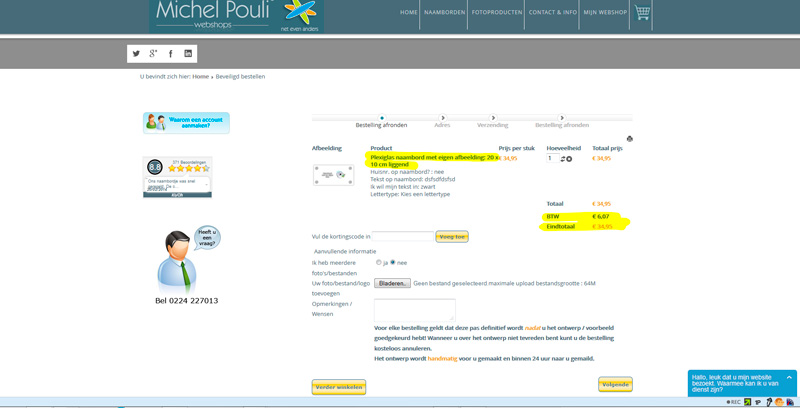The height and width of the screenshot is (408, 800).
Task: Open the Plexiglas naambord product link
Action: coord(434,161)
